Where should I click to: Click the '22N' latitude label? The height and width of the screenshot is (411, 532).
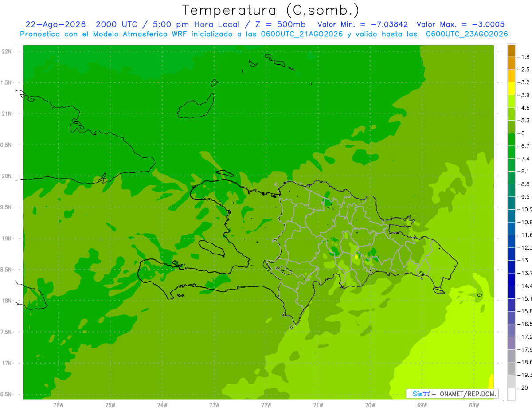pos(7,51)
